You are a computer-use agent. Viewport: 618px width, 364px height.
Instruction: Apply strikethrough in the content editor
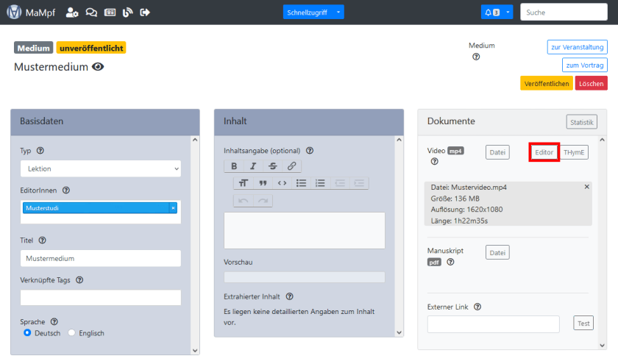[x=273, y=166]
